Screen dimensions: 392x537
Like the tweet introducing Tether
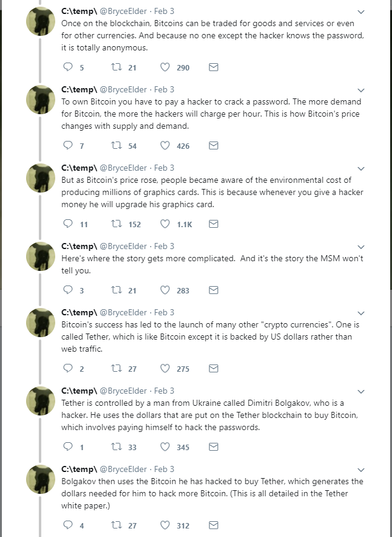(x=165, y=369)
